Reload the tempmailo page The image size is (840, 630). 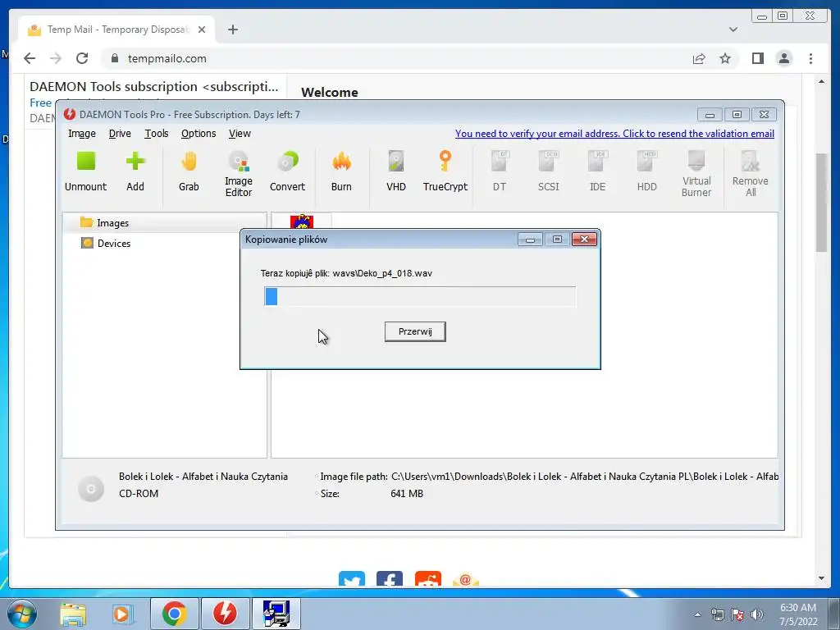pyautogui.click(x=82, y=58)
